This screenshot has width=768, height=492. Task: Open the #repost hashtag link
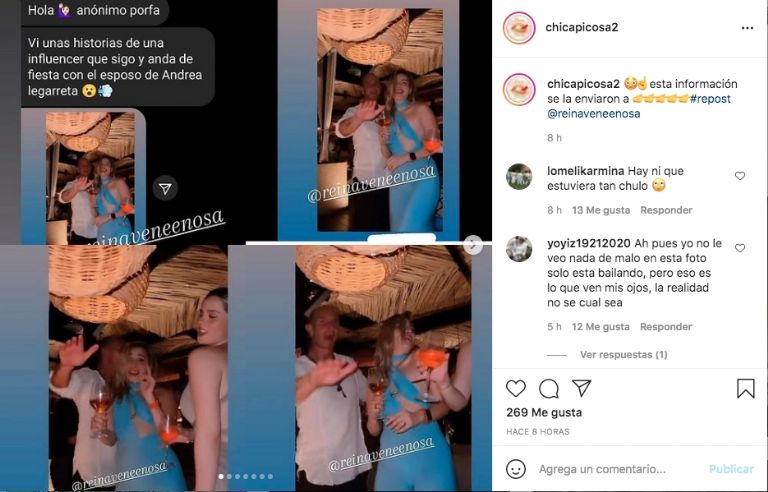[710, 98]
